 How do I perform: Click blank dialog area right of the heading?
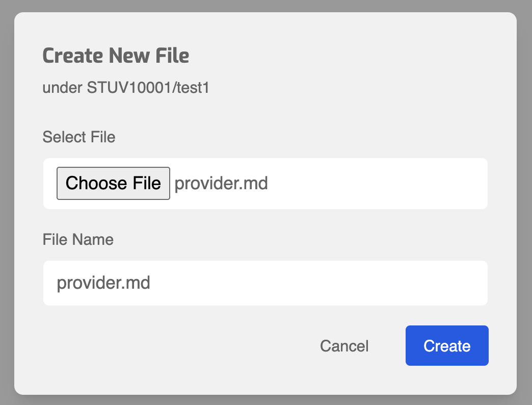pos(357,56)
